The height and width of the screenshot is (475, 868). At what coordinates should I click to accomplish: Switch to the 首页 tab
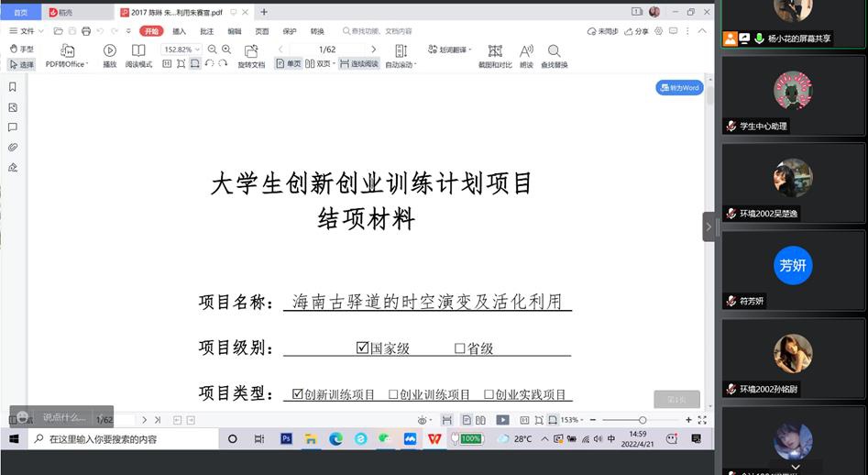tap(21, 12)
